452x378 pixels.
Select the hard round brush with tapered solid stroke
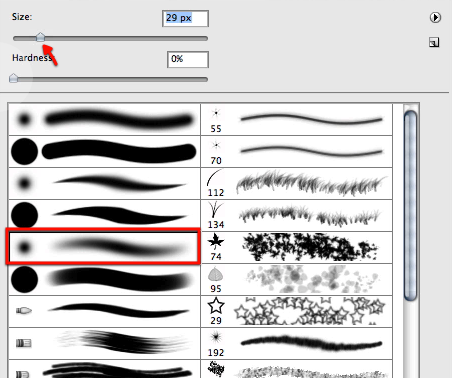(104, 216)
